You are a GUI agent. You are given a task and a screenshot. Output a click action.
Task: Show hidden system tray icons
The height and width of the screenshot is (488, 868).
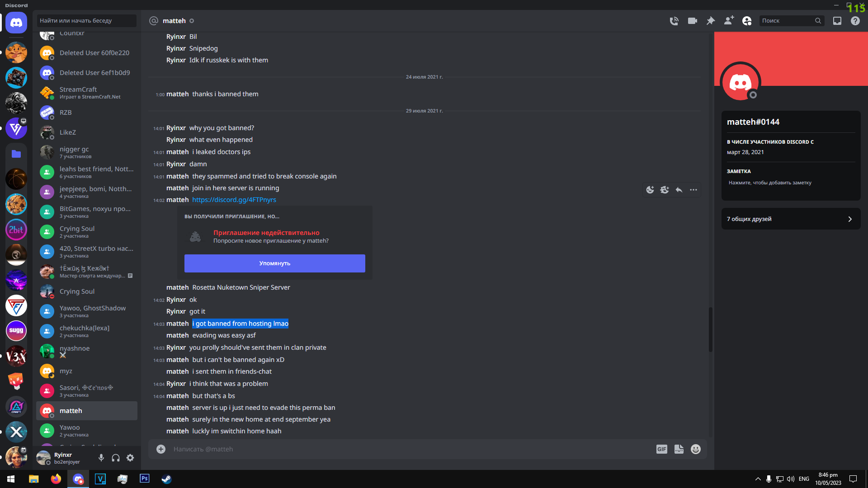pyautogui.click(x=758, y=479)
